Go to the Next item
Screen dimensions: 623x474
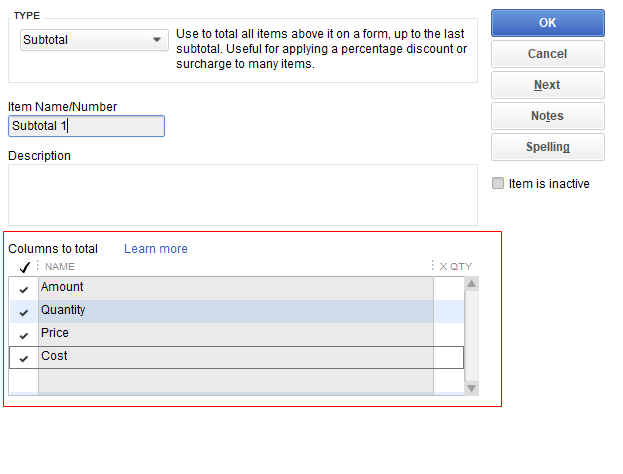[547, 85]
